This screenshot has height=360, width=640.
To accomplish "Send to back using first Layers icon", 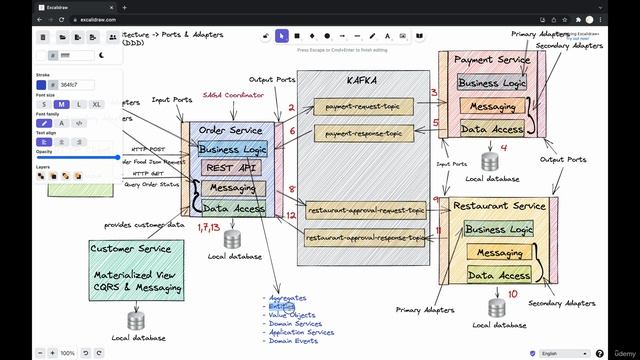I will 41,176.
